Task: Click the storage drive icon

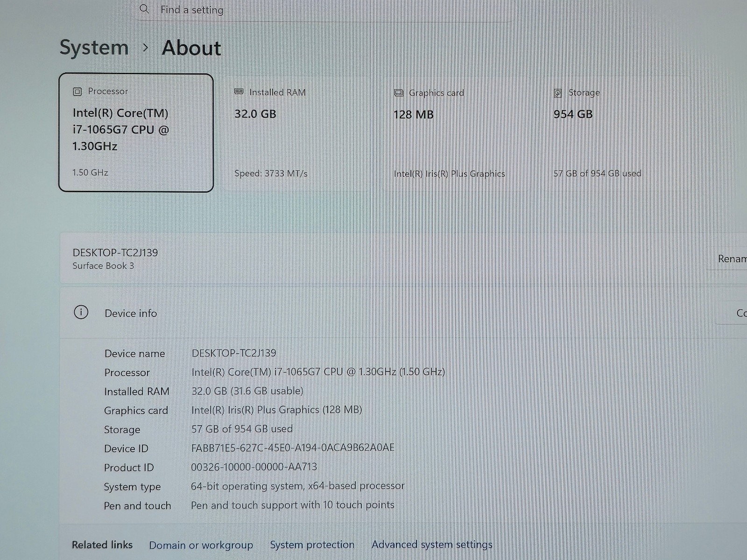Action: pos(558,93)
